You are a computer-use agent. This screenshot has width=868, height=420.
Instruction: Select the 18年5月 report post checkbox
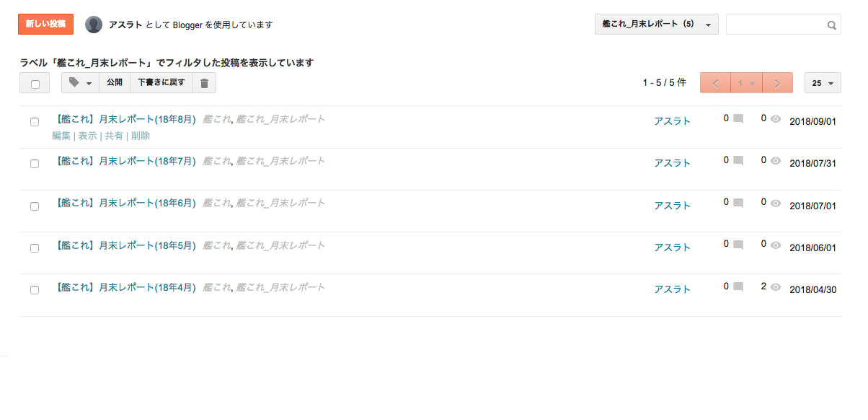[35, 248]
